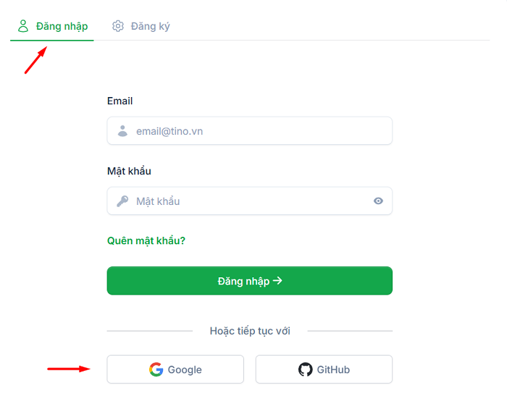The width and height of the screenshot is (507, 420).
Task: Click the gear icon beside Đăng ký
Action: click(x=118, y=26)
